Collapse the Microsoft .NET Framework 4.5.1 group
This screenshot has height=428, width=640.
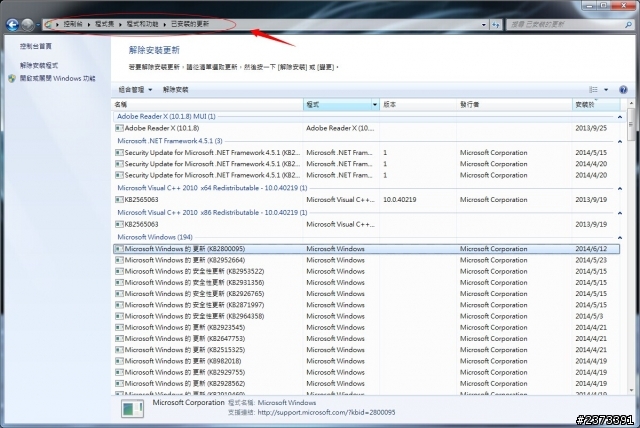620,142
